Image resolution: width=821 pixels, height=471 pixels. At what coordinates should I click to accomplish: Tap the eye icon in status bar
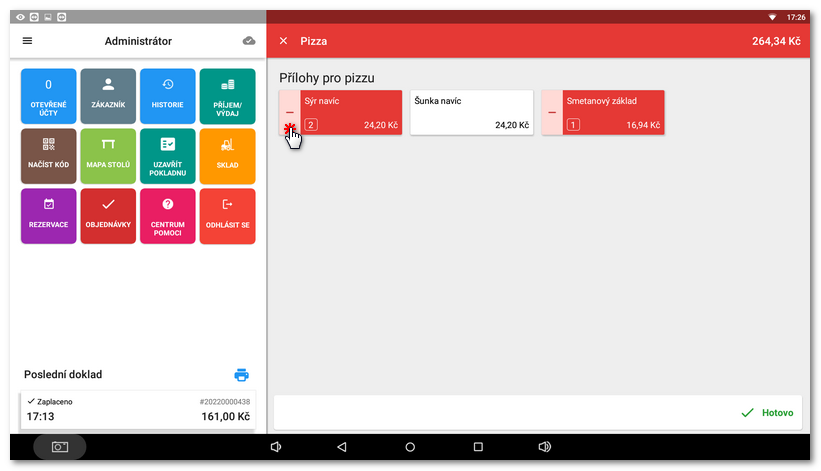point(20,17)
